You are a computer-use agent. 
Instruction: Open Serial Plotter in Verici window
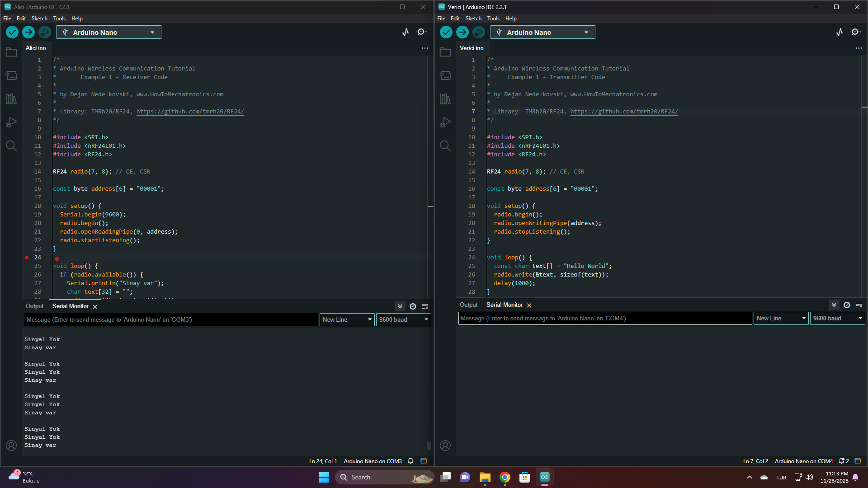click(840, 32)
